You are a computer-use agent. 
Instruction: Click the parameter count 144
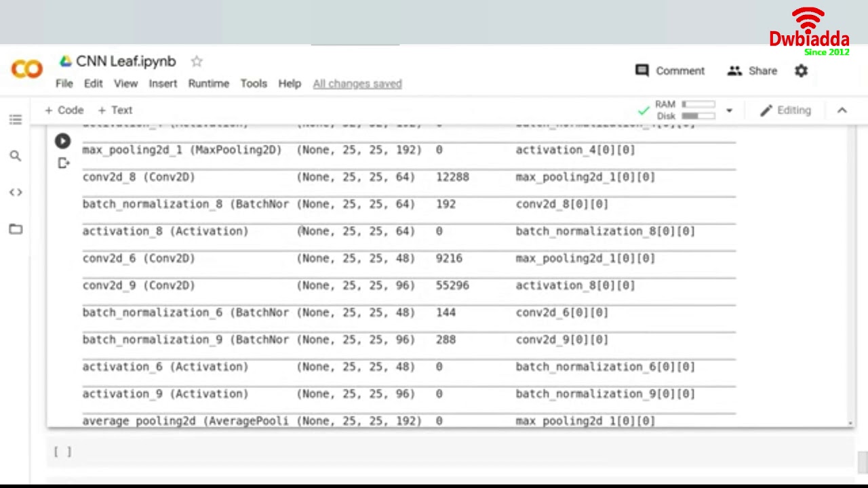(446, 312)
